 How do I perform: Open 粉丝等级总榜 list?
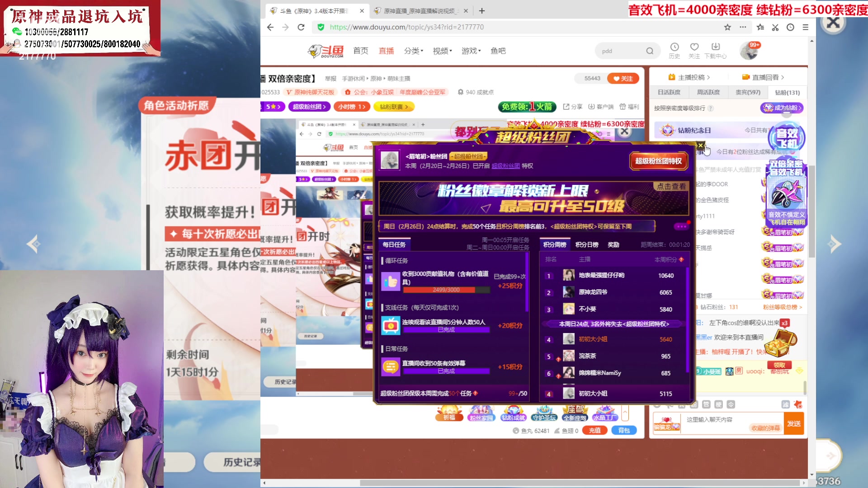pos(783,307)
